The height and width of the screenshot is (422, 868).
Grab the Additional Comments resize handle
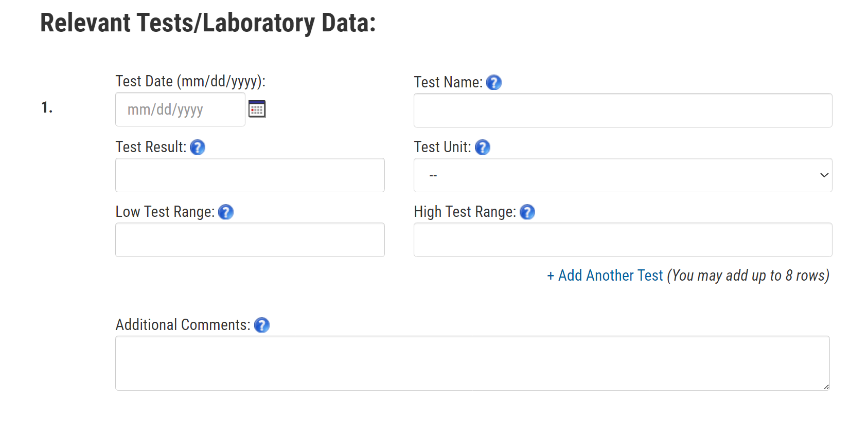(826, 387)
